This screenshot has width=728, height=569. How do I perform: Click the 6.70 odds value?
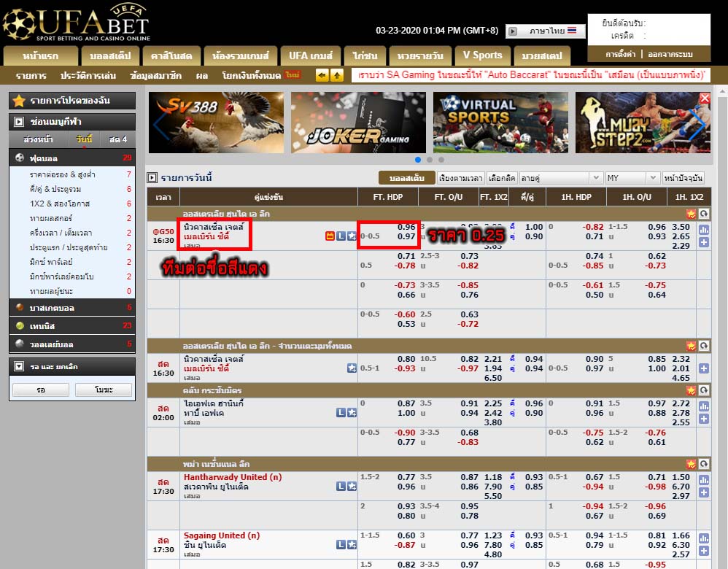coord(681,487)
